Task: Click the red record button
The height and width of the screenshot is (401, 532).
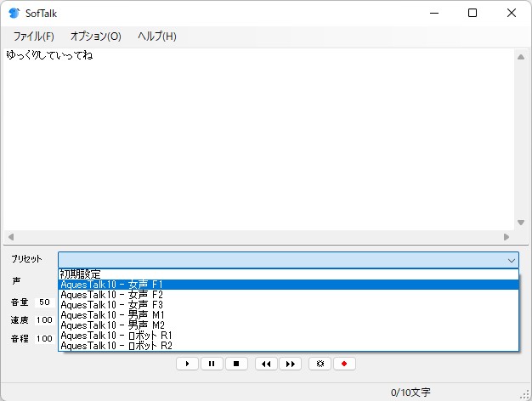Action: pyautogui.click(x=344, y=364)
